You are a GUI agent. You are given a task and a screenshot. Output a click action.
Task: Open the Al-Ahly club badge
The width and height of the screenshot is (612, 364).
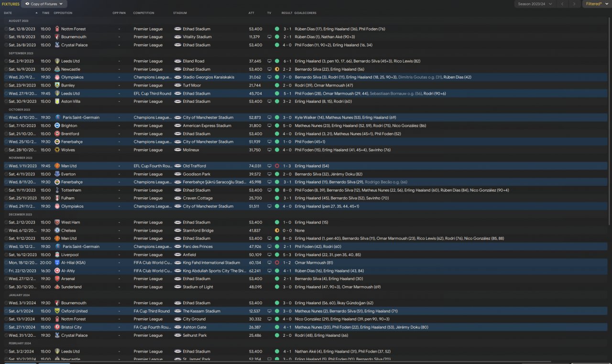pyautogui.click(x=57, y=271)
